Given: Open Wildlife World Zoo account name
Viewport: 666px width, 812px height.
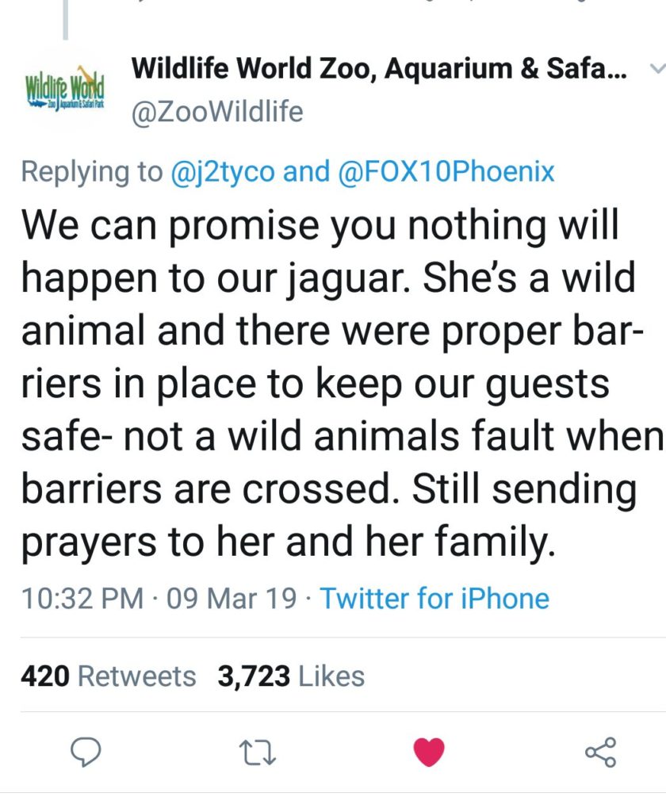Looking at the screenshot, I should 379,68.
